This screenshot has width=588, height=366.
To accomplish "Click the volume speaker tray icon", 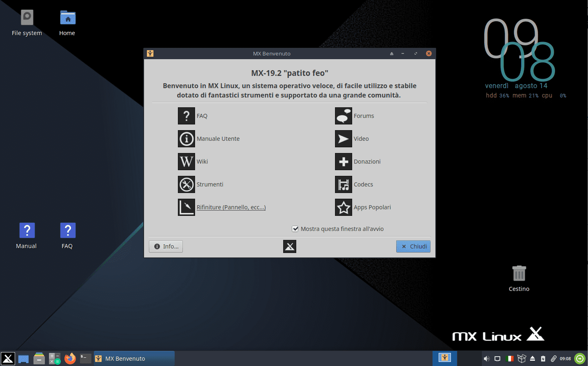I will [486, 359].
